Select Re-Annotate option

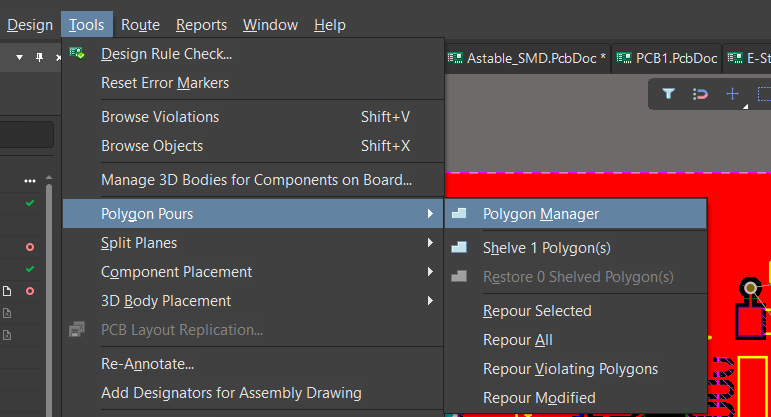(x=253, y=363)
